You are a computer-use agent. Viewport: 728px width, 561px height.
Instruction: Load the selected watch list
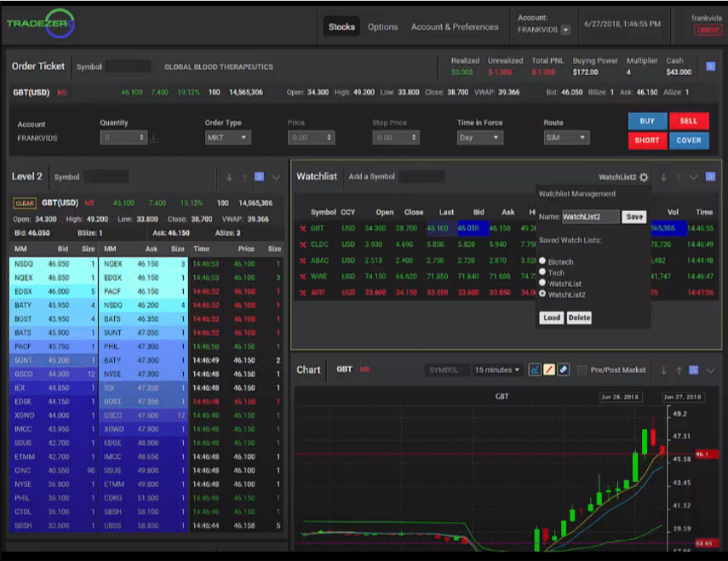pyautogui.click(x=552, y=318)
